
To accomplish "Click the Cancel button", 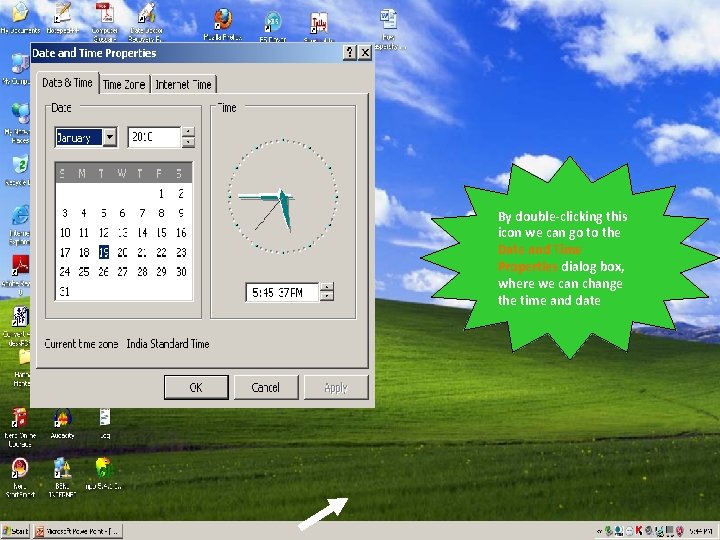I will click(266, 388).
